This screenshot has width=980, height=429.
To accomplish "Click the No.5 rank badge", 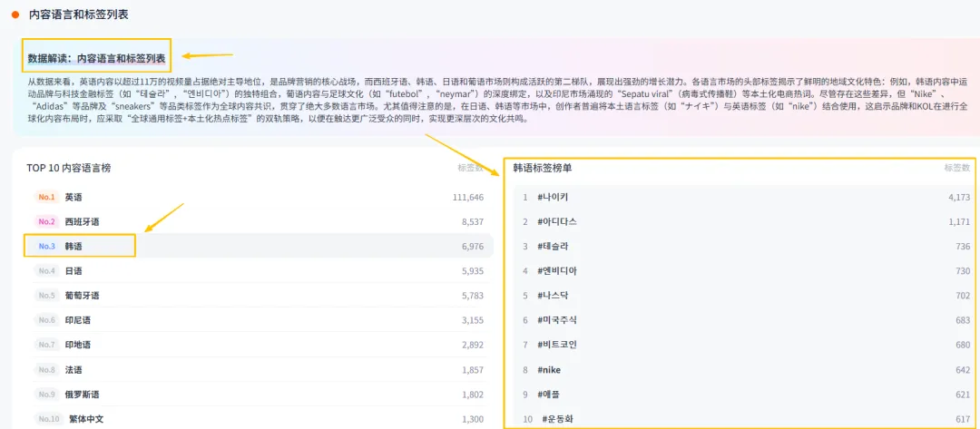I will [47, 296].
